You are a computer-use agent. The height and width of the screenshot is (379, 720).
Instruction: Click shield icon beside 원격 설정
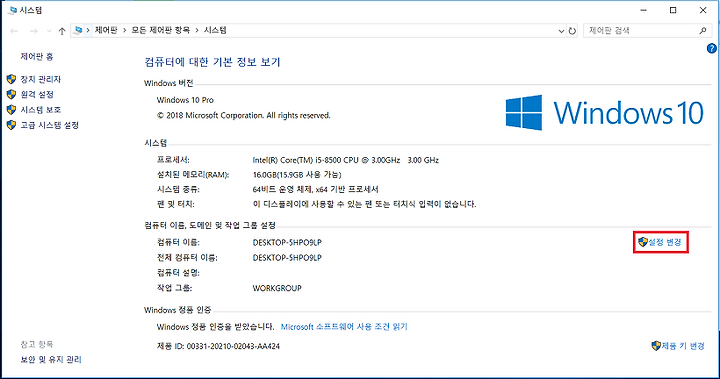pyautogui.click(x=11, y=95)
